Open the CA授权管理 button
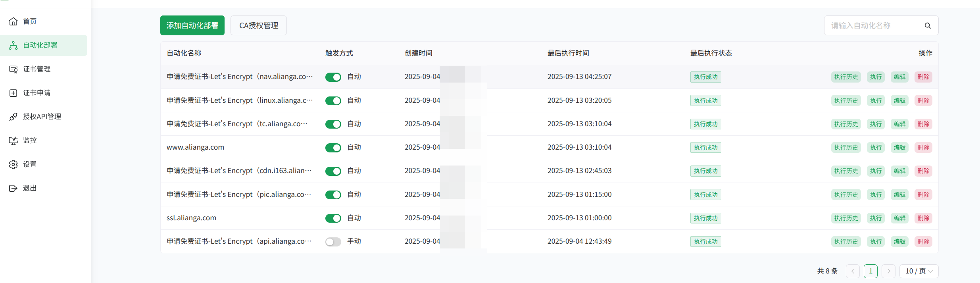Image resolution: width=980 pixels, height=283 pixels. (259, 25)
